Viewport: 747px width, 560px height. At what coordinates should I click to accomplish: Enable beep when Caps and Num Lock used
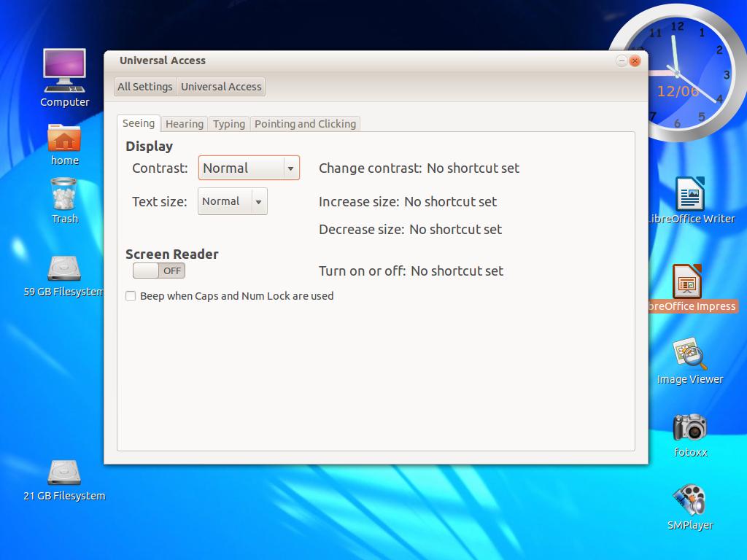131,296
